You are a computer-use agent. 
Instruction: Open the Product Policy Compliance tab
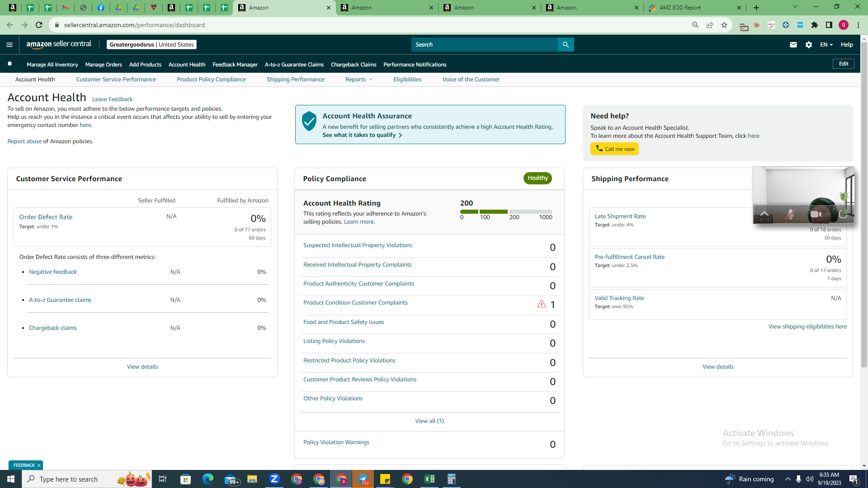211,80
